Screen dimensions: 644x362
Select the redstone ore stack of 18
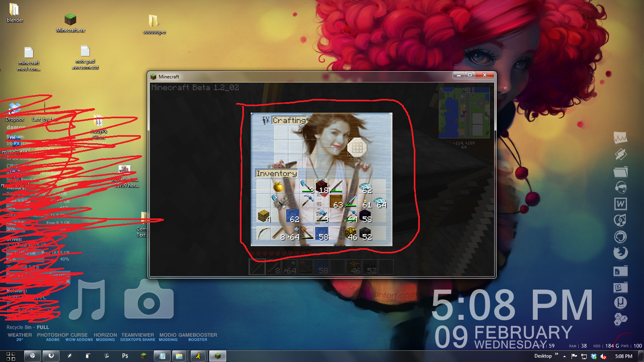[x=322, y=187]
